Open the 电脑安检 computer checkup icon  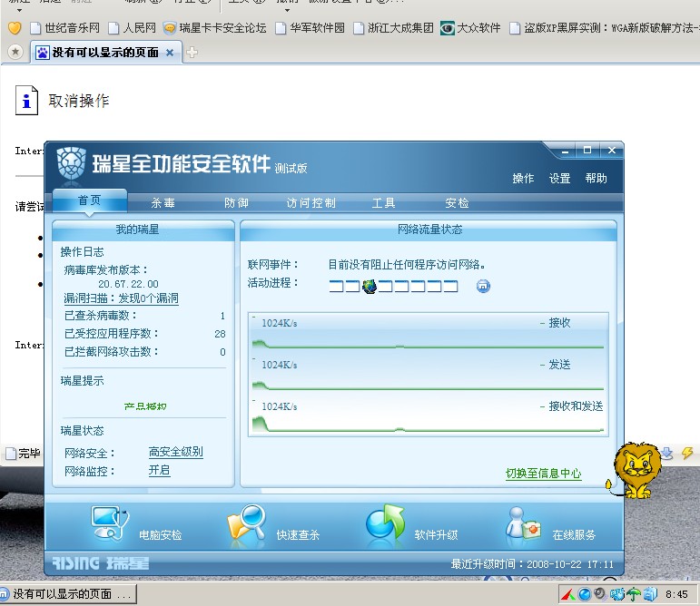[110, 523]
